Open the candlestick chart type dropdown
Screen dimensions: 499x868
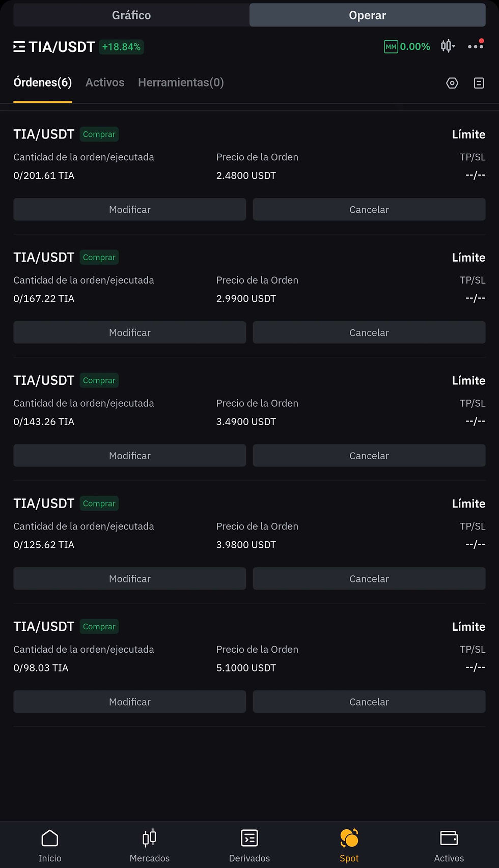coord(448,46)
